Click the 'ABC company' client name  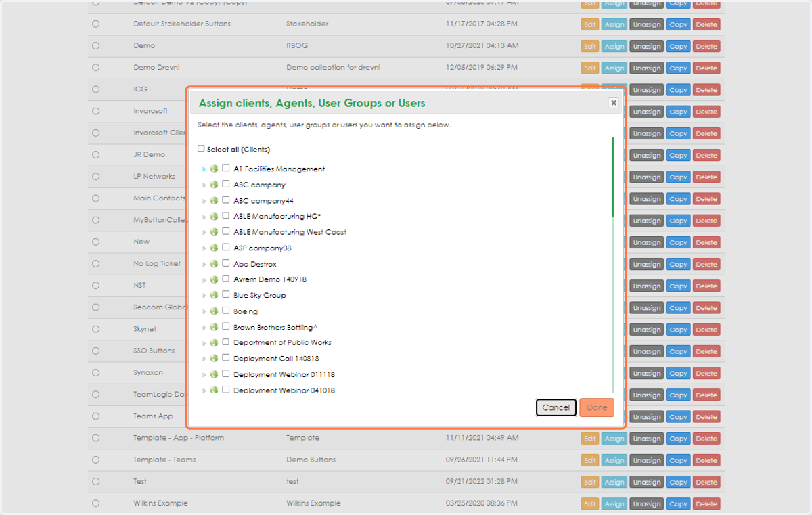(x=259, y=185)
